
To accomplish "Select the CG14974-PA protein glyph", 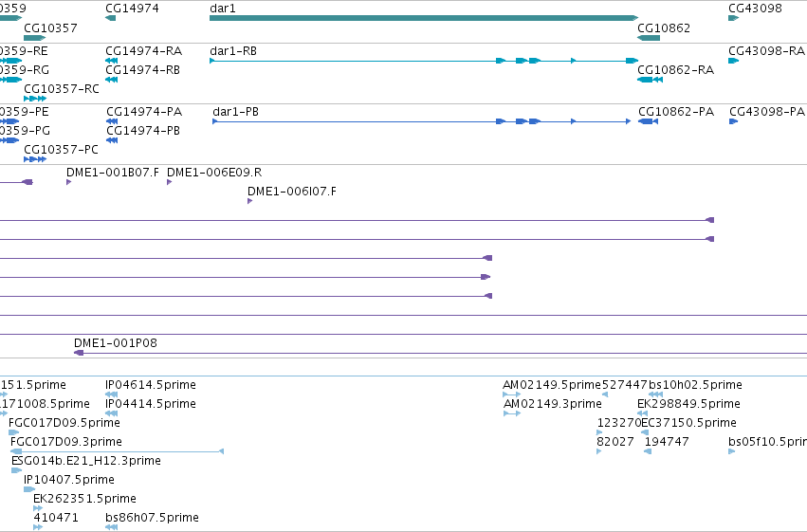I will click(112, 121).
